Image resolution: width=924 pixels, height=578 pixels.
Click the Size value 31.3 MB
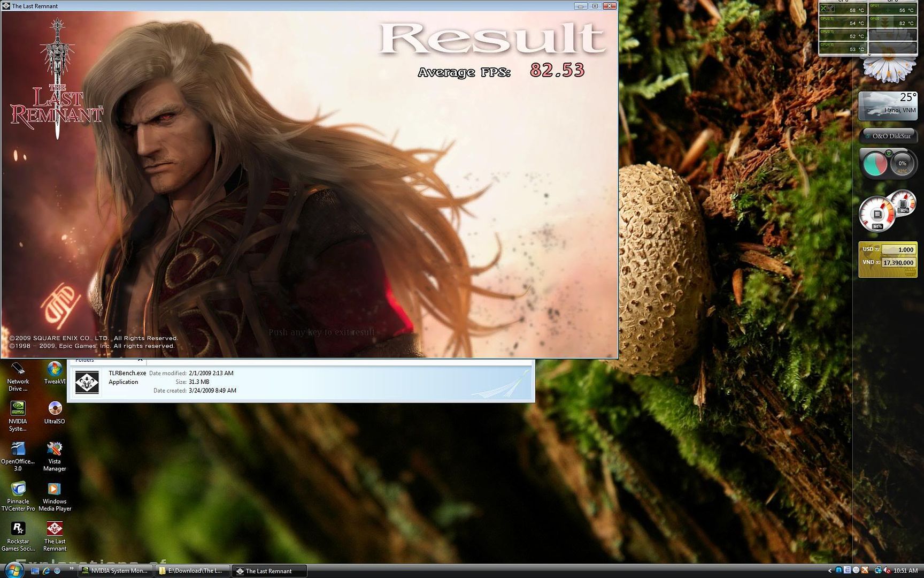199,382
